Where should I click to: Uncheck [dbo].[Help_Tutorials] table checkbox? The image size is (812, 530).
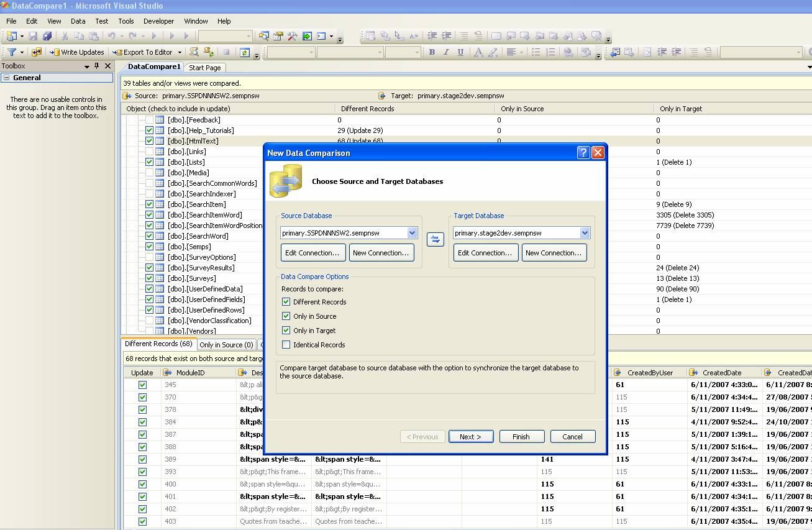coord(149,130)
